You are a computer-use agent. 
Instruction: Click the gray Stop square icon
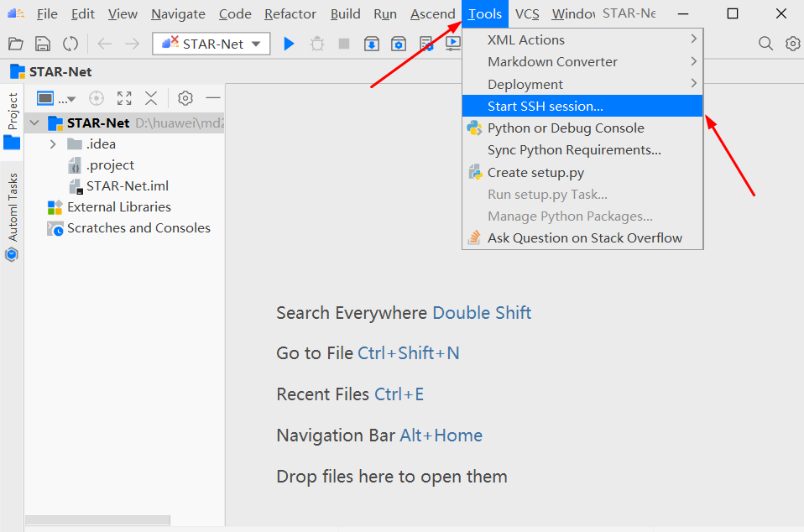click(344, 44)
